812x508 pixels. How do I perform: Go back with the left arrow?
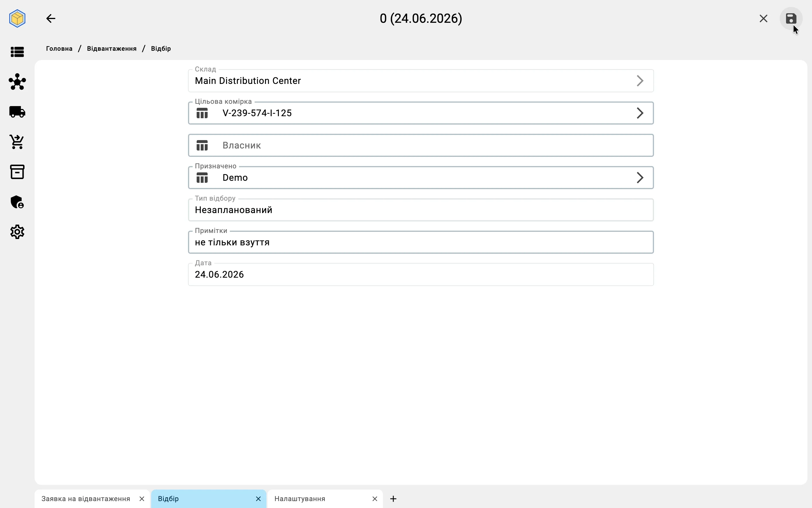click(51, 18)
